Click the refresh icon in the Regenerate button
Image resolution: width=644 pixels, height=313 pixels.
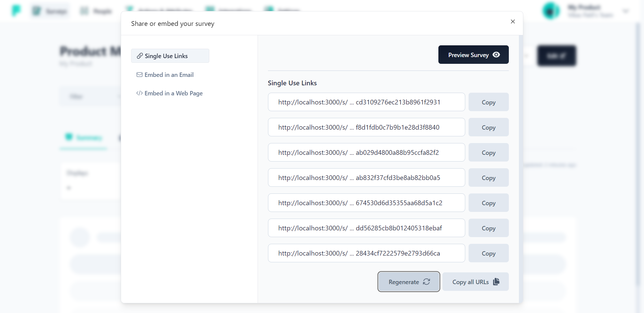(x=427, y=282)
